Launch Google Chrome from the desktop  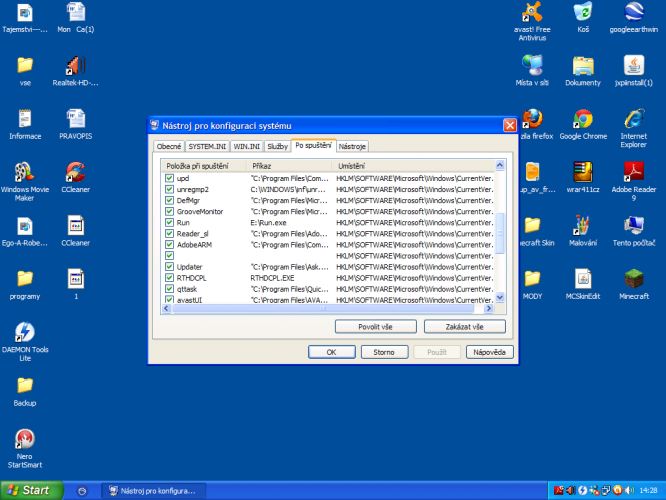tap(583, 124)
